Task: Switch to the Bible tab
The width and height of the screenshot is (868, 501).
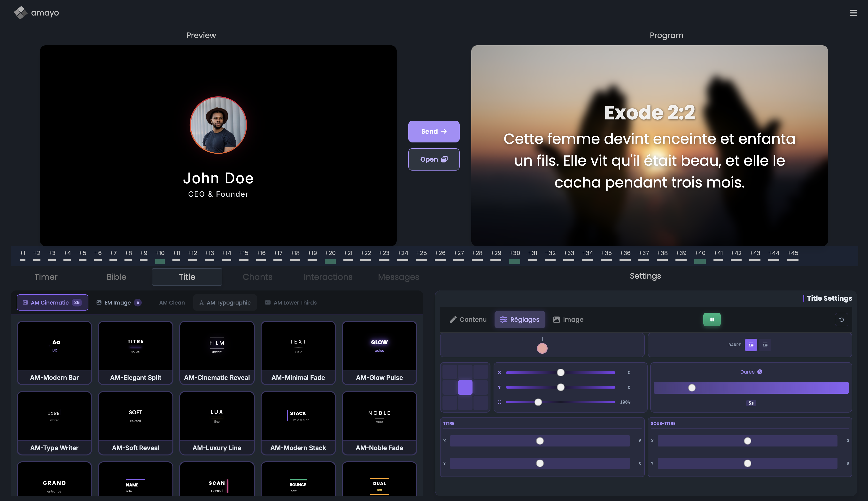Action: coord(116,277)
